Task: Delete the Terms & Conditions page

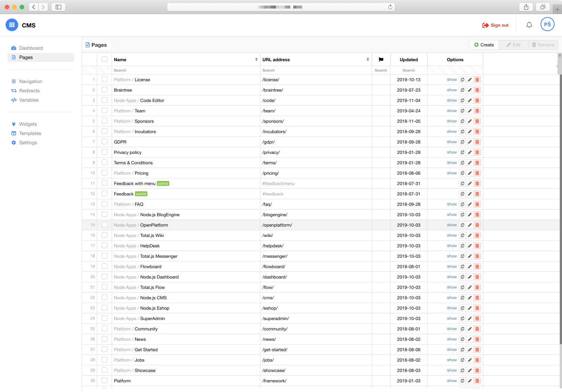Action: 477,163
